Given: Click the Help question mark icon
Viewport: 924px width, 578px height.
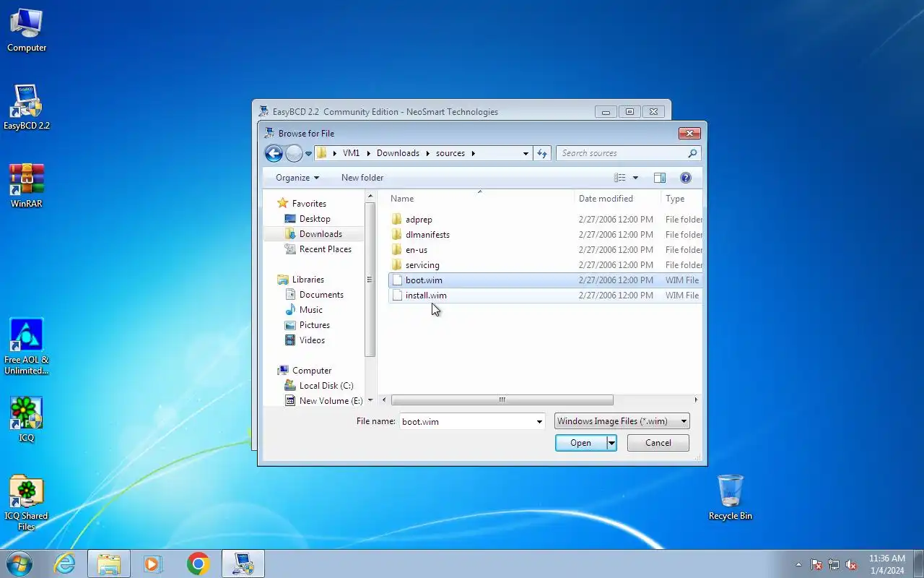Looking at the screenshot, I should click(686, 178).
